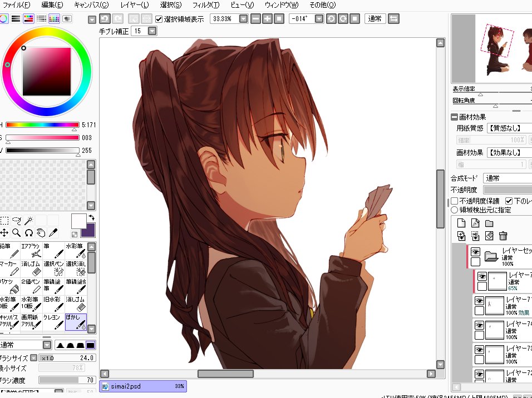Select the eyedropper color picker tool
The image size is (532, 398).
coord(53,232)
